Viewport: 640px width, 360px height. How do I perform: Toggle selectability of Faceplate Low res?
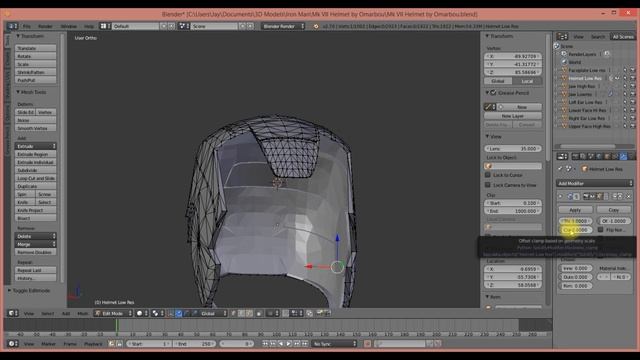click(625, 70)
